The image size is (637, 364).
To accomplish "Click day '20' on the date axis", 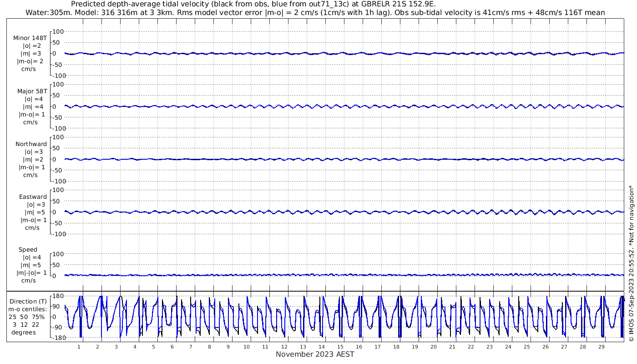I will coord(433,347).
